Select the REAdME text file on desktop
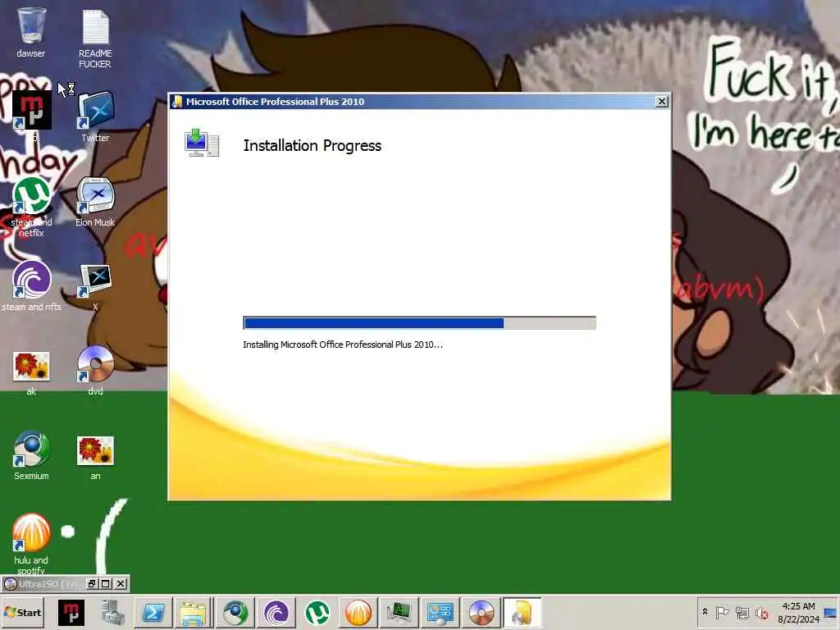Image resolution: width=840 pixels, height=630 pixels. (x=95, y=38)
